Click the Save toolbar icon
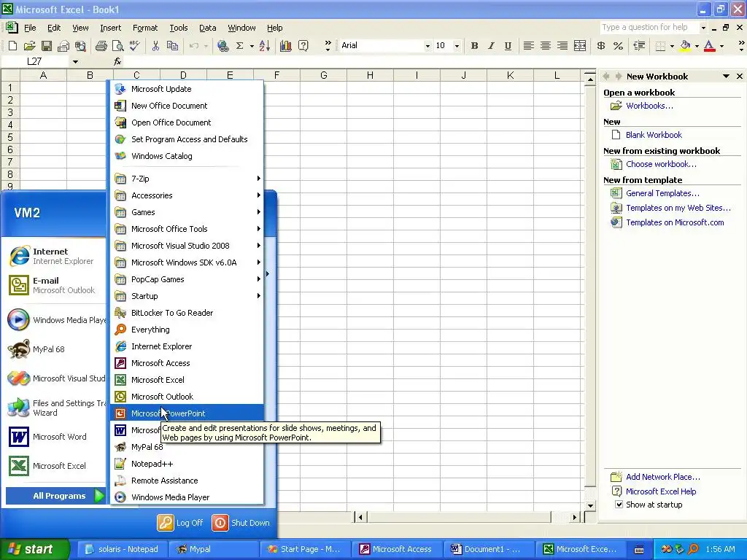The height and width of the screenshot is (560, 747). 46,46
